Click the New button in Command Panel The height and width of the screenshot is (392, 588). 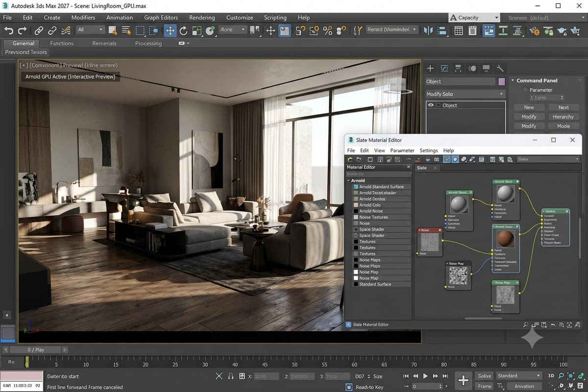529,107
